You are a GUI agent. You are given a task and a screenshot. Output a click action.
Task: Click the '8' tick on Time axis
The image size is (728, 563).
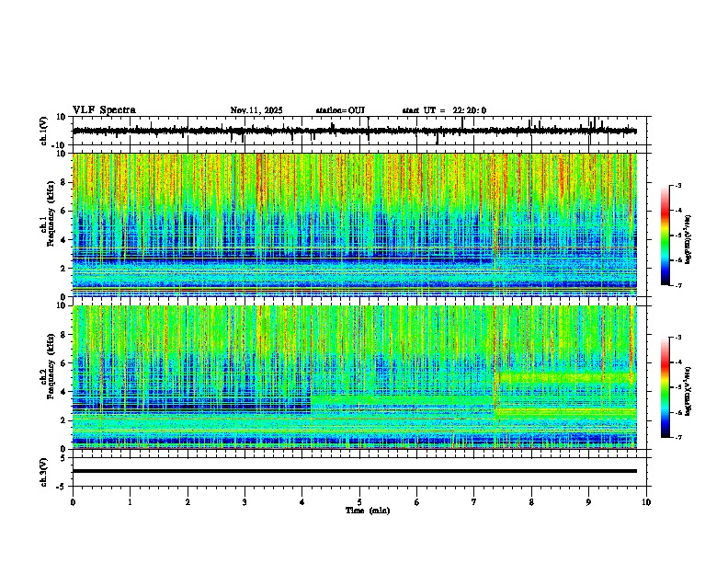point(531,502)
